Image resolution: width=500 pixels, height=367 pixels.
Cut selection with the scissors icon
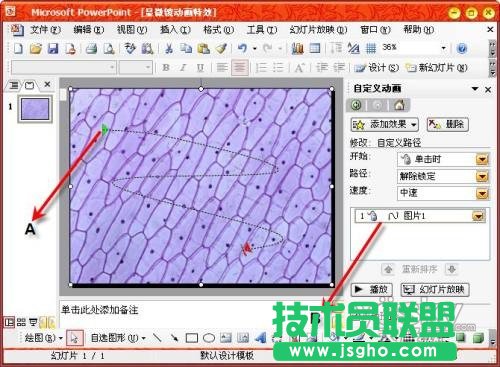coord(169,49)
